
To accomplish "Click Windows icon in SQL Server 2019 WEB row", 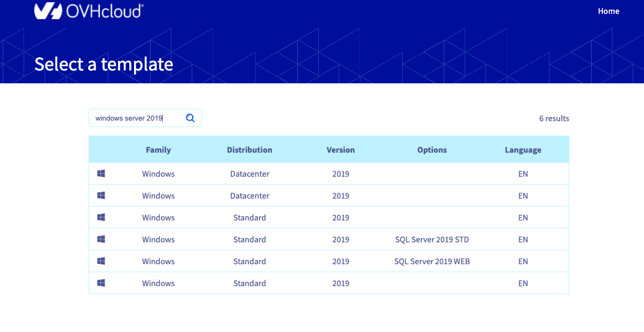I will point(101,261).
